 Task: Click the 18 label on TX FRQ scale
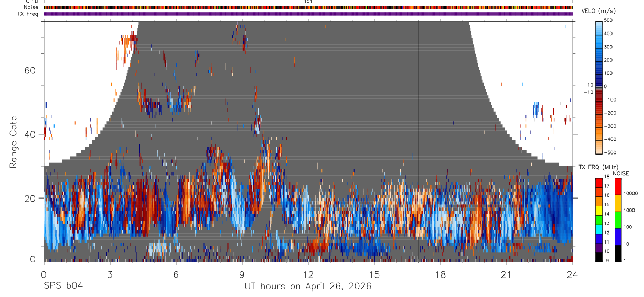coord(606,177)
